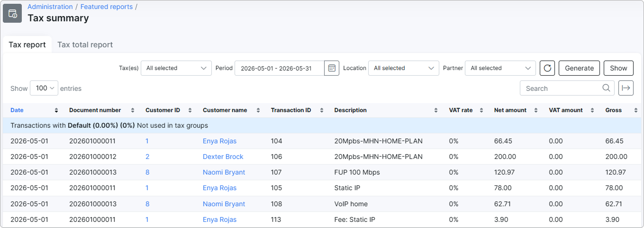Click the Description column header text

tap(350, 110)
